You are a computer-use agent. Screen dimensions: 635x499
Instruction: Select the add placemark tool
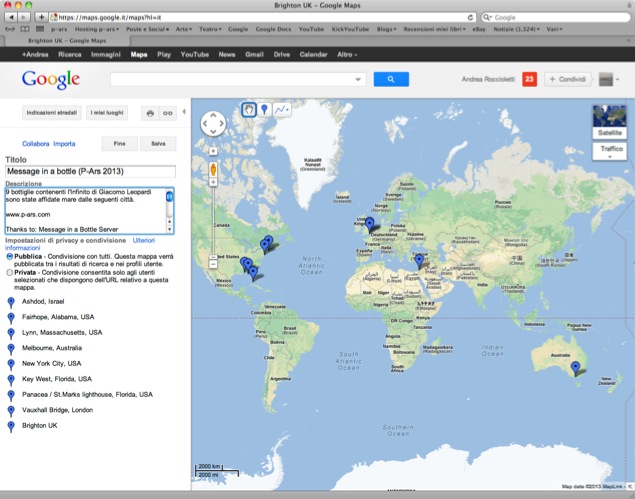(x=264, y=109)
